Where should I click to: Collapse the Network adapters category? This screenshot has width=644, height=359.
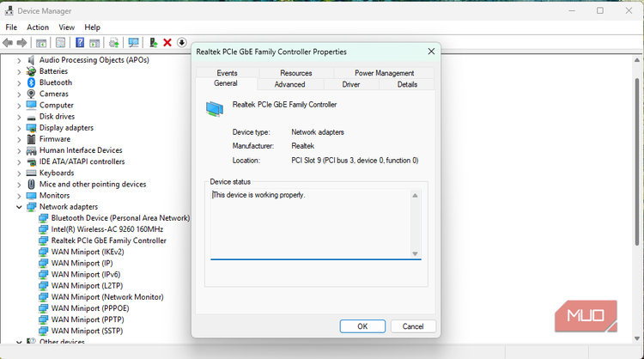(x=19, y=207)
